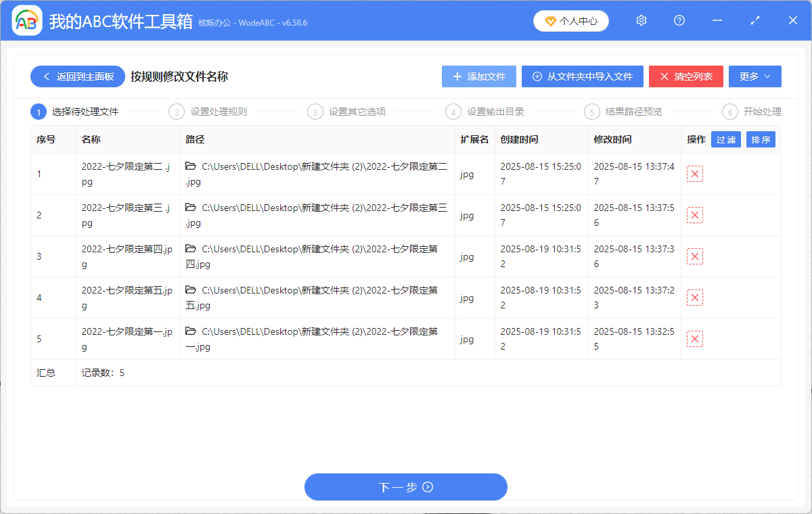This screenshot has height=514, width=812.
Task: Enable 排序 sorting on the file list
Action: [761, 139]
